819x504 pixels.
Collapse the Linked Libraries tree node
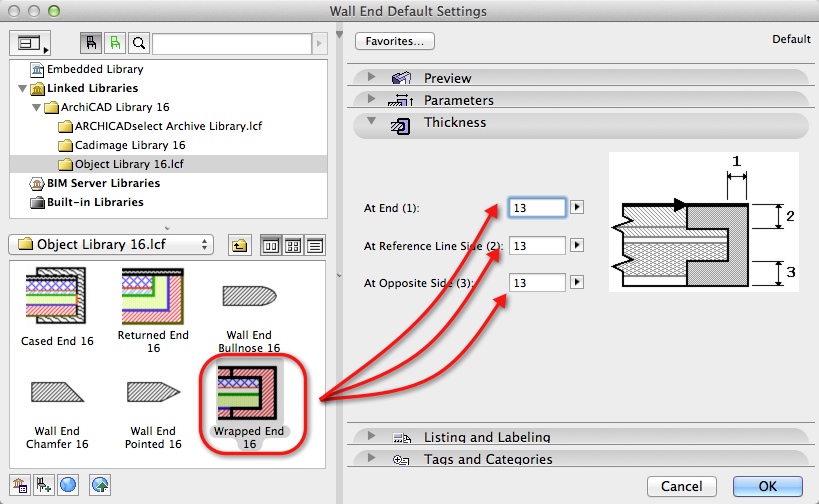(x=22, y=88)
